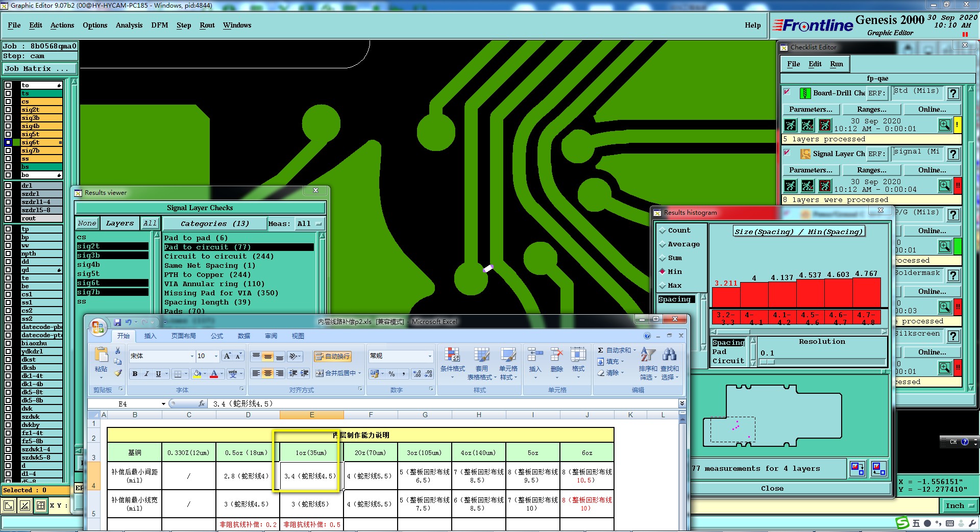Viewport: 980px width, 532px height.
Task: Select Max radio in Results histogram
Action: click(x=663, y=286)
